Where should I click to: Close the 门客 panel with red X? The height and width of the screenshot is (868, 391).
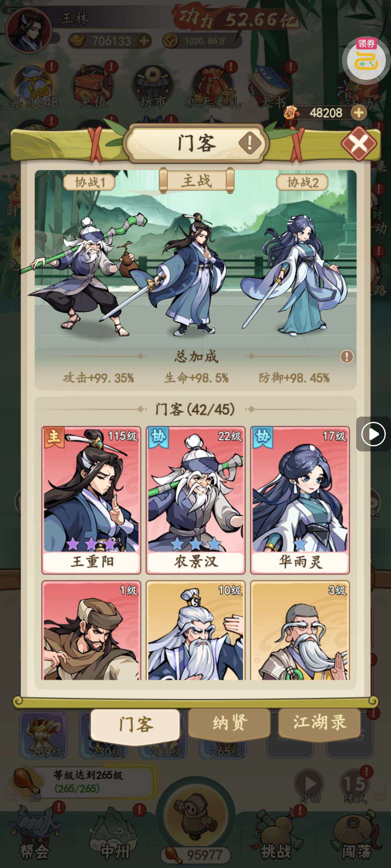coord(359,144)
